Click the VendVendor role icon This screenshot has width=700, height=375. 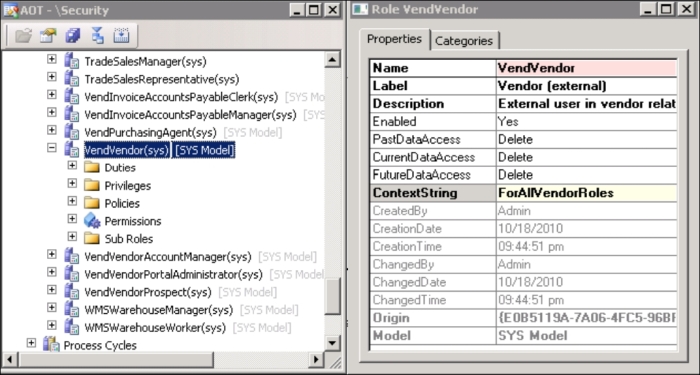71,150
